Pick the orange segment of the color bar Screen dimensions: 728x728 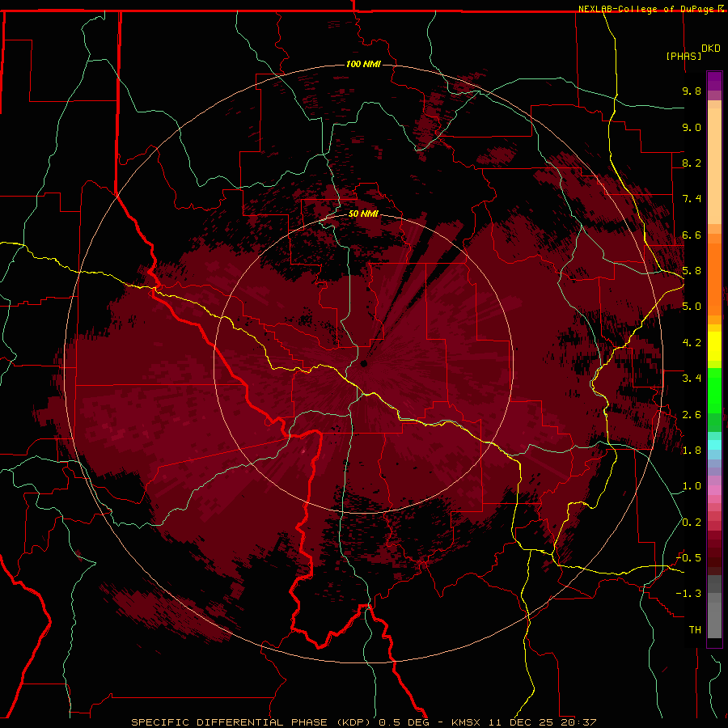[714, 278]
